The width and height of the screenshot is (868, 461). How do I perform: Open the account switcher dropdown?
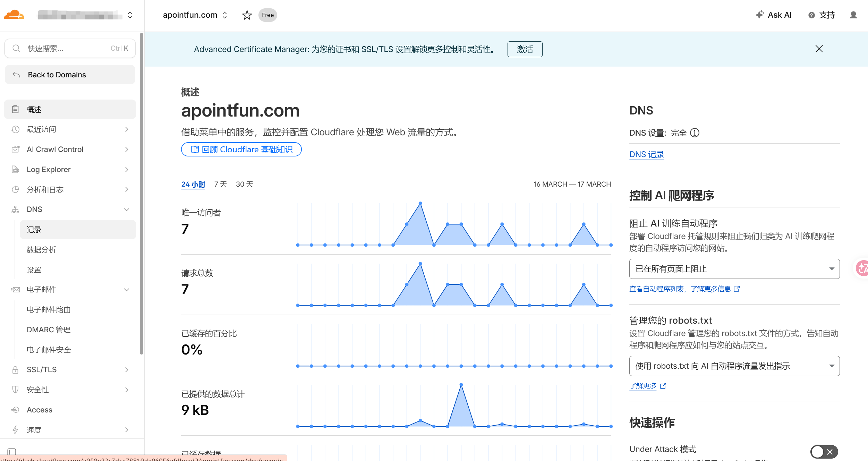130,15
